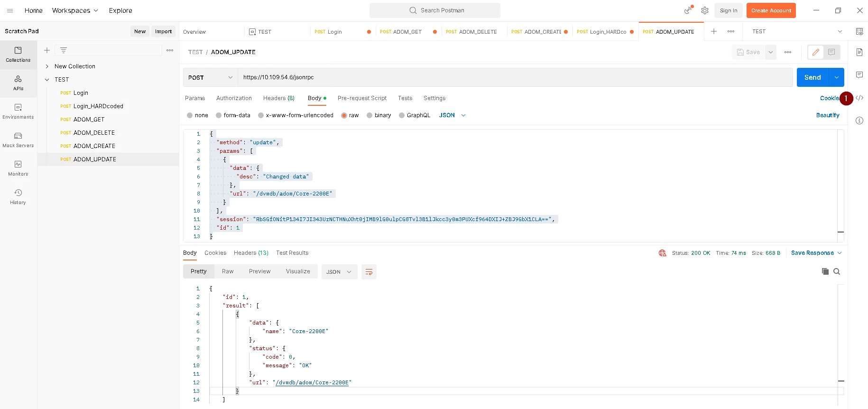868x409 pixels.
Task: Click Beautify link
Action: (x=828, y=115)
